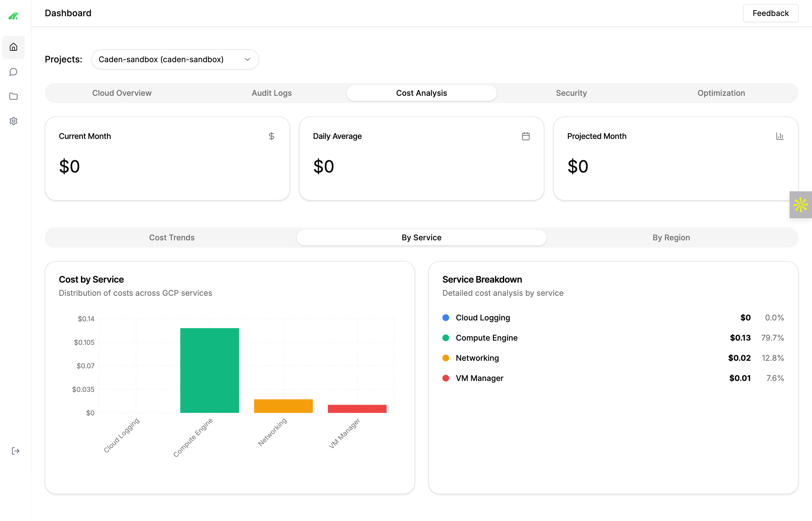812x521 pixels.
Task: Open the Caden-sandbox project selector
Action: pyautogui.click(x=161, y=60)
